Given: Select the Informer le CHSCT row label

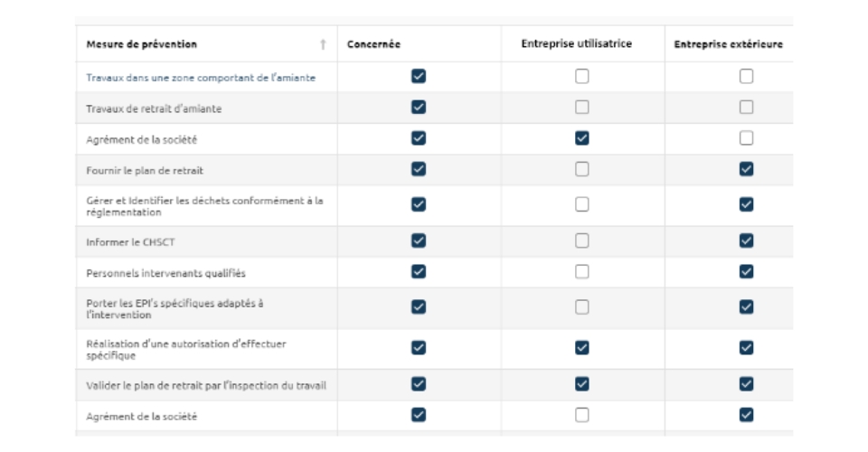Looking at the screenshot, I should click(130, 242).
